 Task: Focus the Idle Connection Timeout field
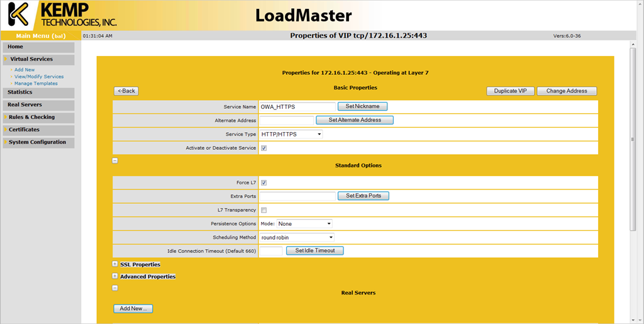coord(271,250)
